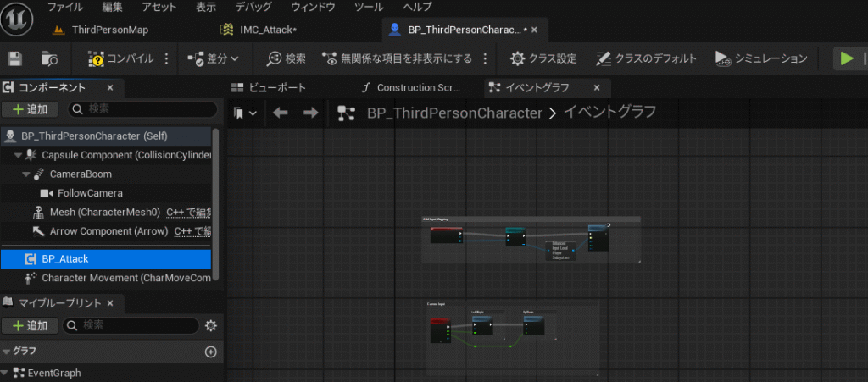
Task: Select Mesh (CharacterMesh0) component
Action: pyautogui.click(x=104, y=213)
